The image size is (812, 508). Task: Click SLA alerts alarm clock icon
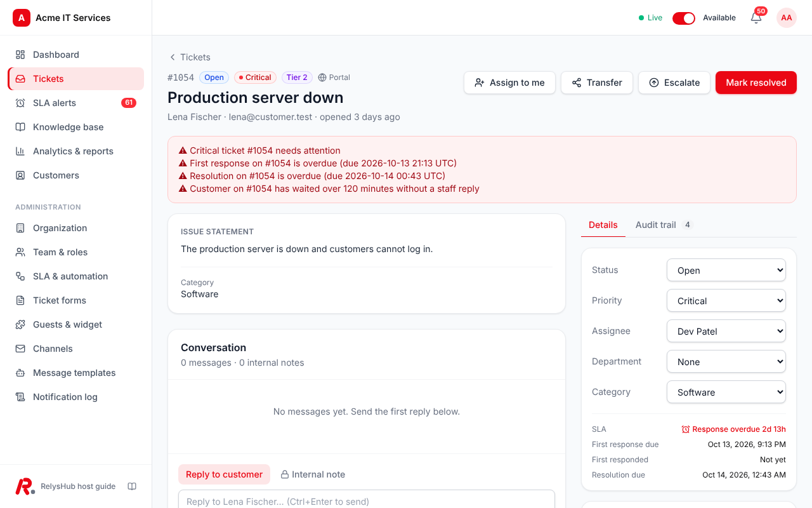[x=20, y=103]
